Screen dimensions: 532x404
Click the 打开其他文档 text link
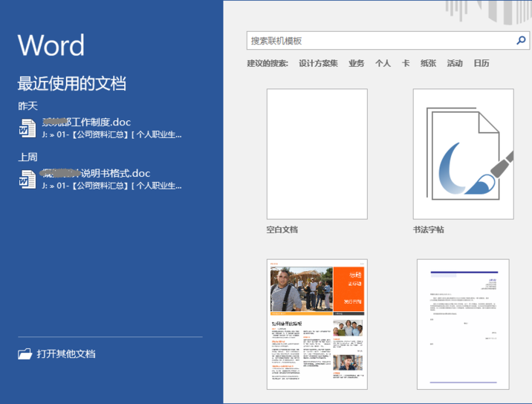point(66,354)
